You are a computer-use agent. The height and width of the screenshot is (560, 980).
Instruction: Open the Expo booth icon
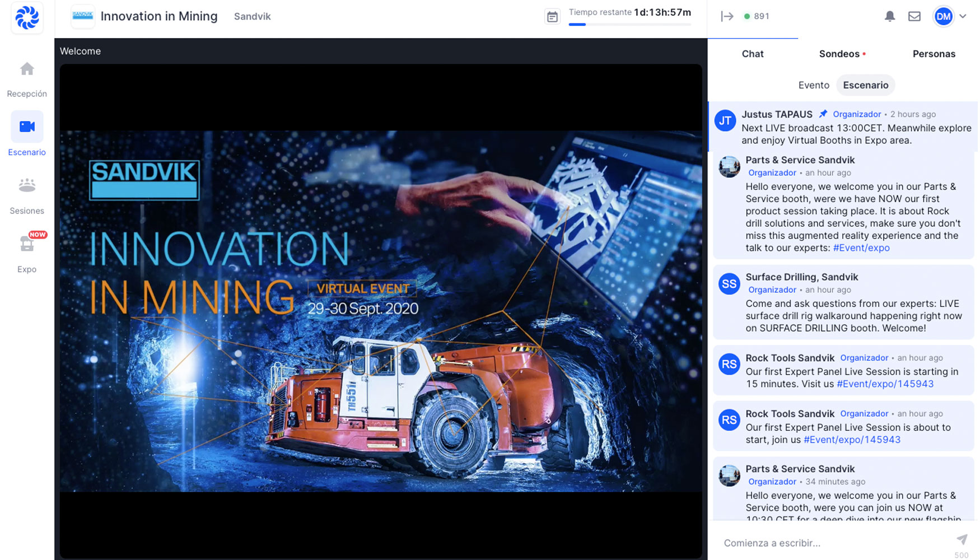[x=27, y=245]
